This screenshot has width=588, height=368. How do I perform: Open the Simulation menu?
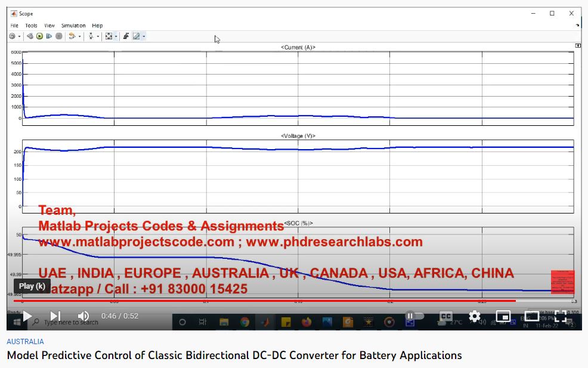pos(73,26)
